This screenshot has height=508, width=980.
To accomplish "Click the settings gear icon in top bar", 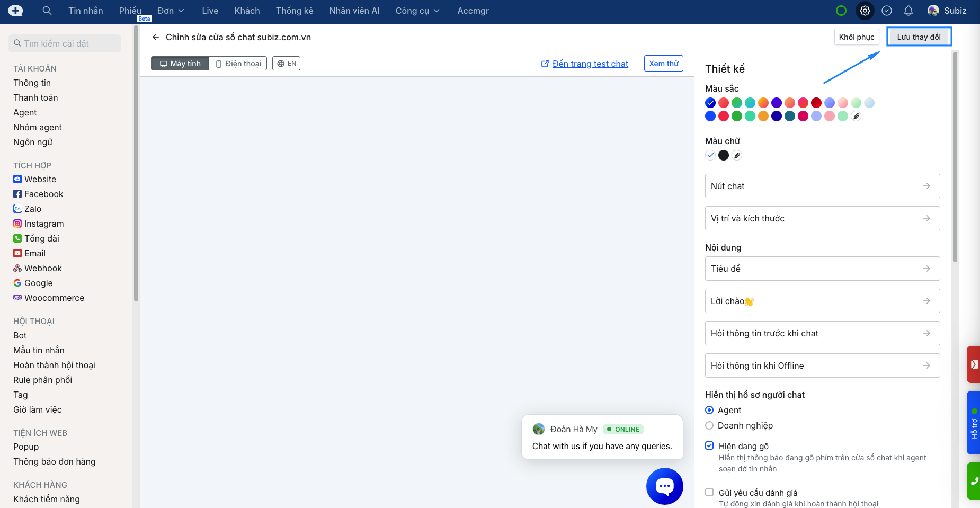I will [865, 11].
